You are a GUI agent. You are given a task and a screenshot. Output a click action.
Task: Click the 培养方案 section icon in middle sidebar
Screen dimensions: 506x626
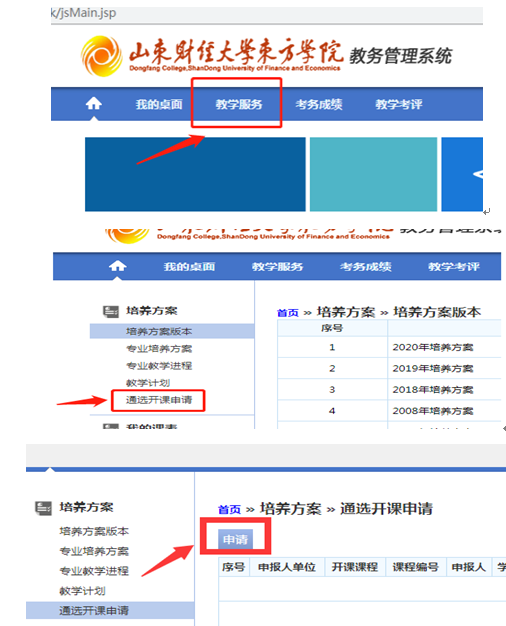pyautogui.click(x=111, y=311)
